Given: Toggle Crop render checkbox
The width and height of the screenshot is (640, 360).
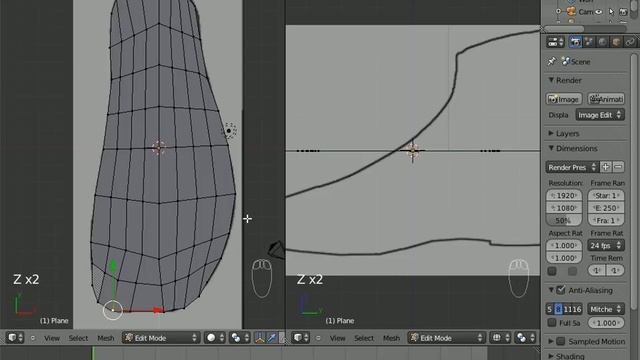Looking at the screenshot, I should tap(573, 271).
